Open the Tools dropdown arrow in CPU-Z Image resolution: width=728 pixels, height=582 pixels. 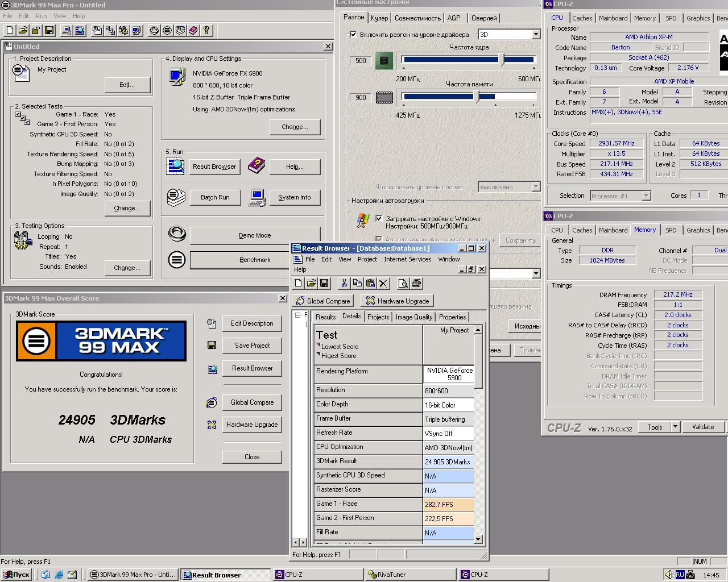675,427
